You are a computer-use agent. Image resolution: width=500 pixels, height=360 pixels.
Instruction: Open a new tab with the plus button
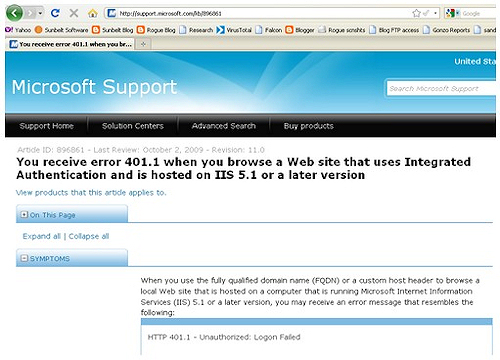tap(143, 44)
